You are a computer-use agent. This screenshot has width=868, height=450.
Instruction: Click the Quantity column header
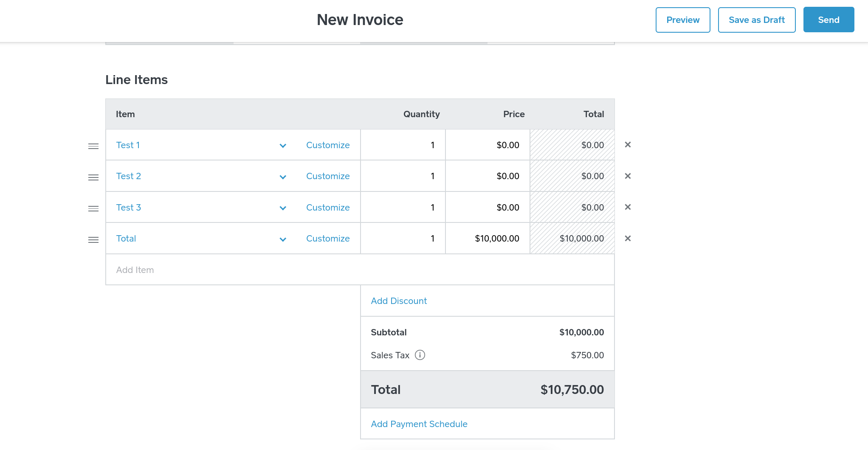(421, 114)
